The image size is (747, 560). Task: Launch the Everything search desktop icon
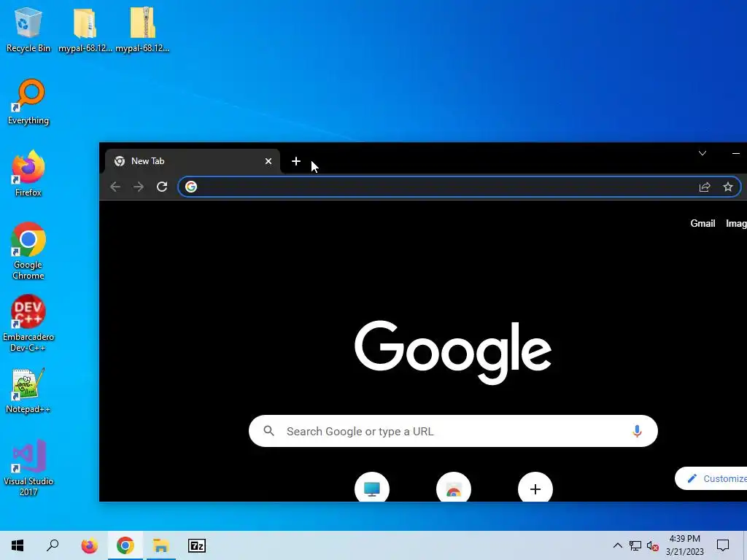[x=28, y=102]
